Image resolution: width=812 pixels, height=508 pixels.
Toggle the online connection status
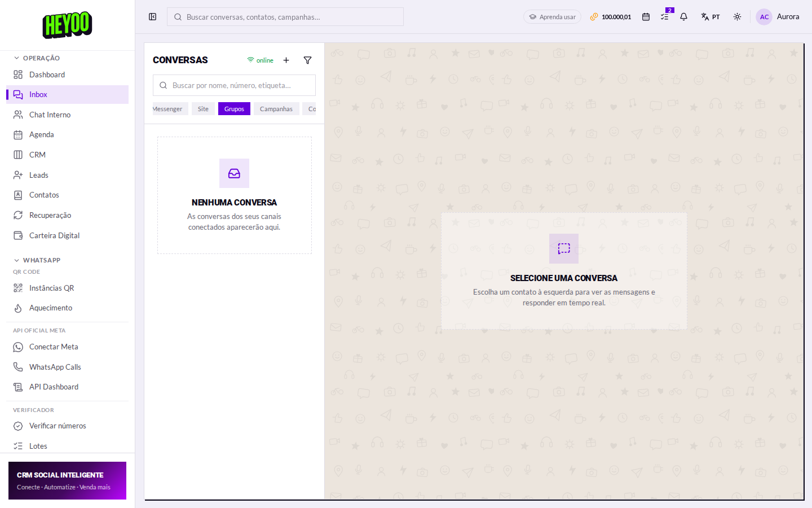pyautogui.click(x=260, y=60)
